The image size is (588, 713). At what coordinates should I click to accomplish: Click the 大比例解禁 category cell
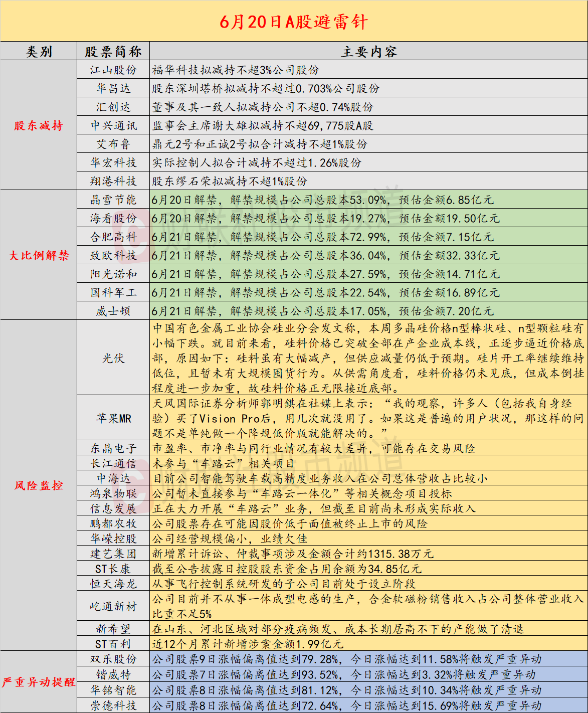tap(39, 255)
